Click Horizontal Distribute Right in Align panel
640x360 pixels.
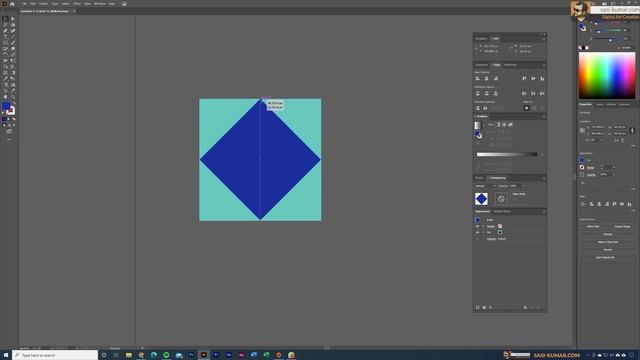click(542, 93)
